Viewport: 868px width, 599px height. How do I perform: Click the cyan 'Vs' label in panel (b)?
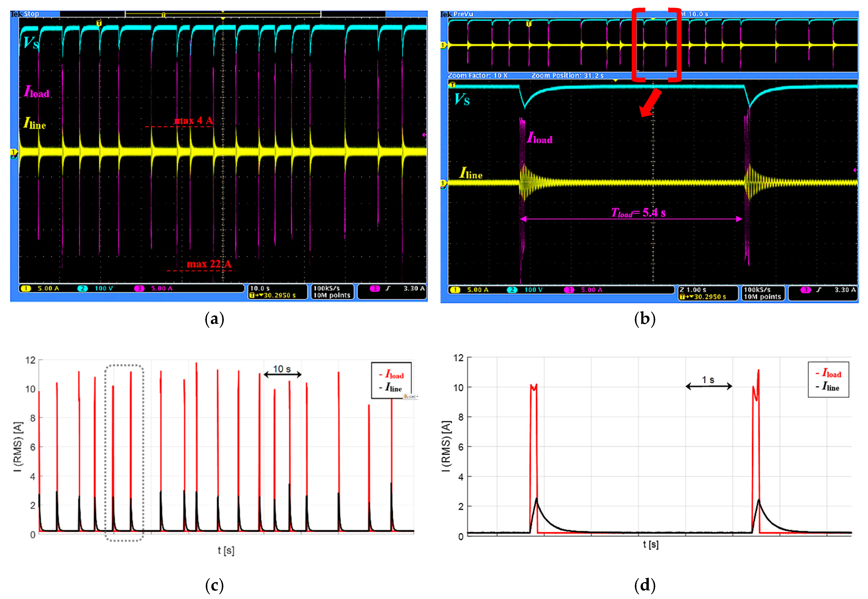click(462, 100)
